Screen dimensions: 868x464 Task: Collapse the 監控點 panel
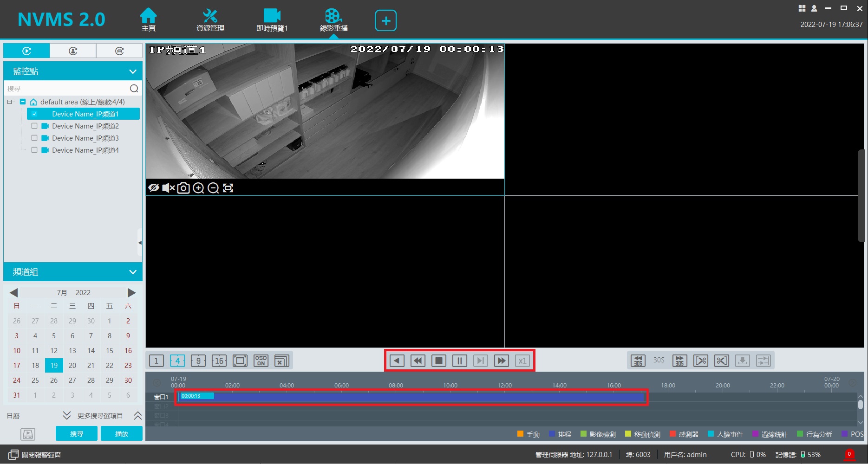pyautogui.click(x=133, y=71)
